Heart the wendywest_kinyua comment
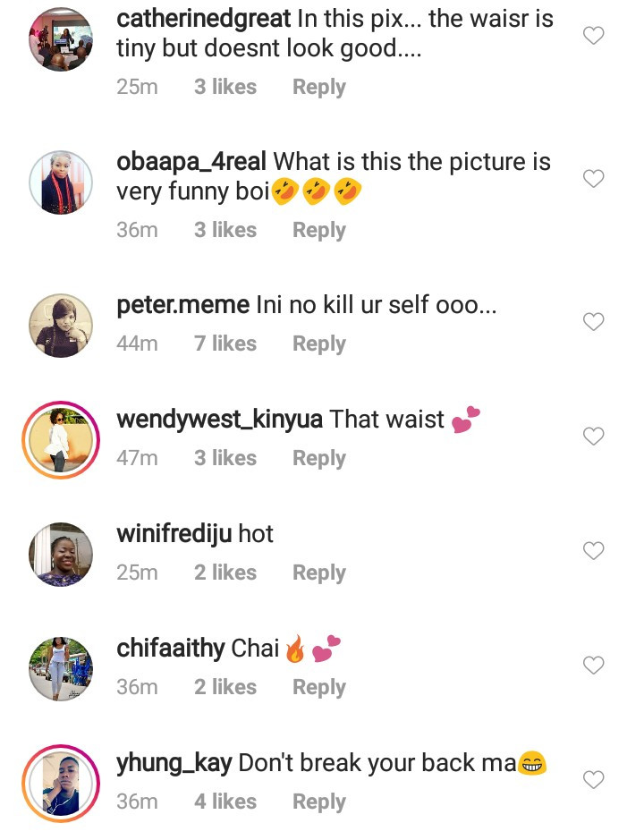Image resolution: width=644 pixels, height=840 pixels. pyautogui.click(x=594, y=437)
